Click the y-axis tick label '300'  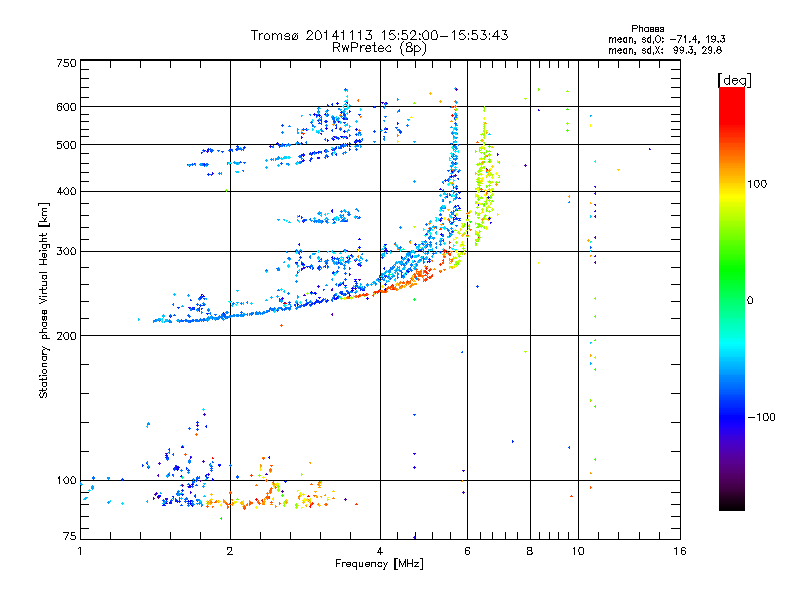point(66,251)
